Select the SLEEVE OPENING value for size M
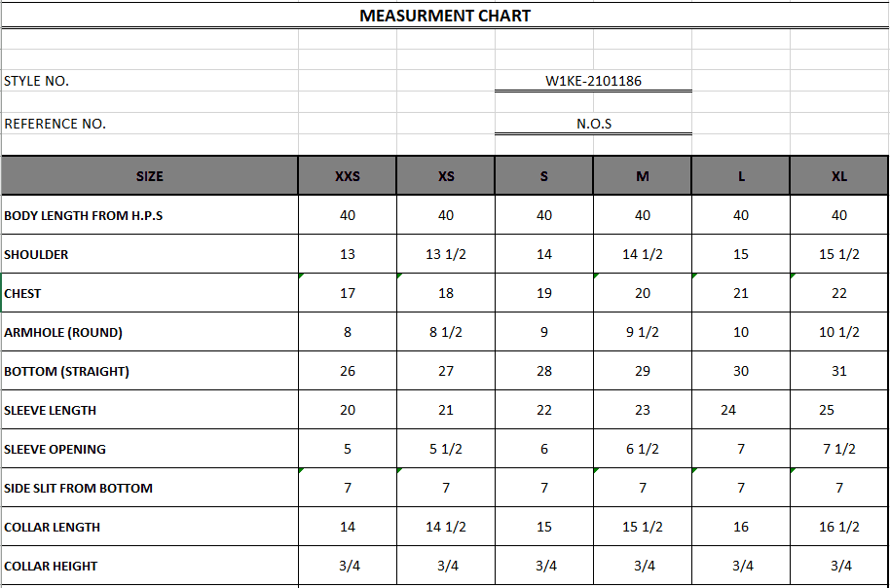 pos(643,449)
